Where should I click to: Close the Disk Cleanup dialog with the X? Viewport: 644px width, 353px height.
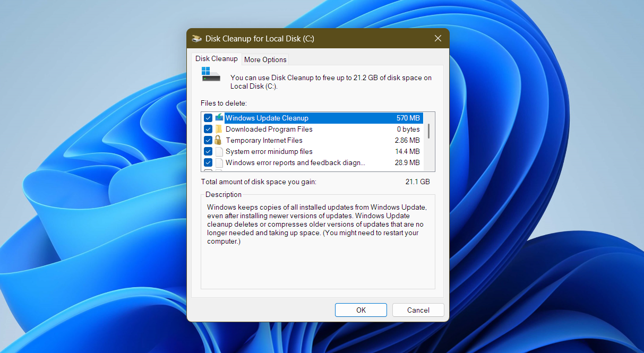point(437,38)
